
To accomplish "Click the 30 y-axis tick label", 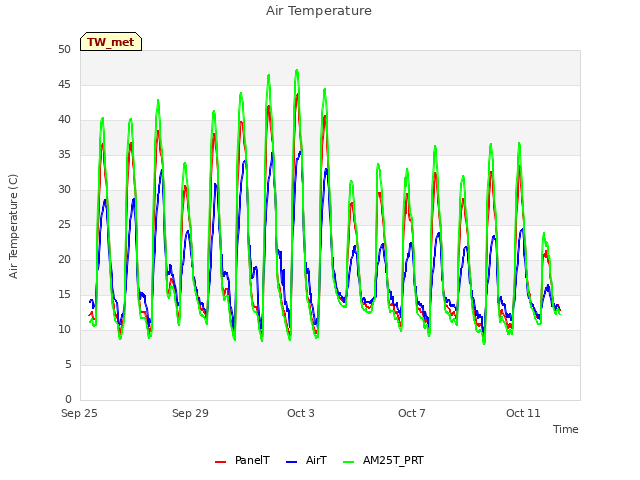I will tap(64, 190).
